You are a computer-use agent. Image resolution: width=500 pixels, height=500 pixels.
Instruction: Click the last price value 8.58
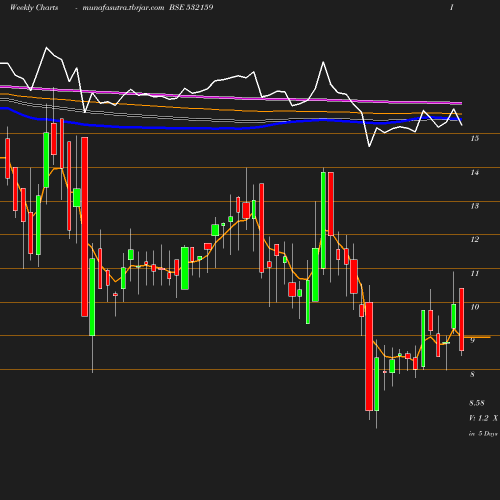click(x=477, y=403)
